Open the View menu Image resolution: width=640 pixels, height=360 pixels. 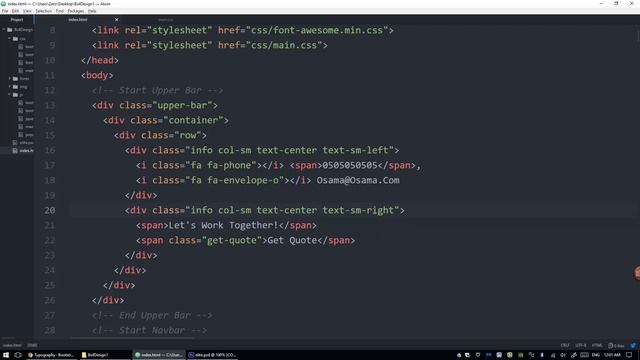27,11
